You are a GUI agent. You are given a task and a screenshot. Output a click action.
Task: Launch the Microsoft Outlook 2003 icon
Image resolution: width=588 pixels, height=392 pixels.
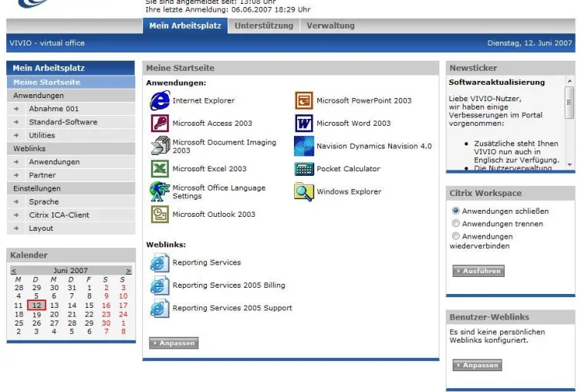point(160,215)
